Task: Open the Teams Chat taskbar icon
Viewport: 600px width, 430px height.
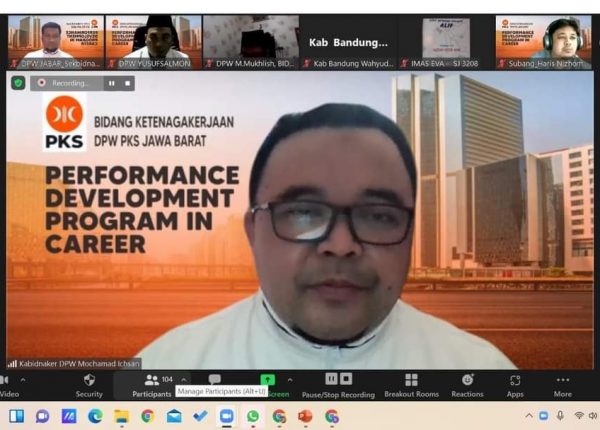Action: tap(42, 416)
